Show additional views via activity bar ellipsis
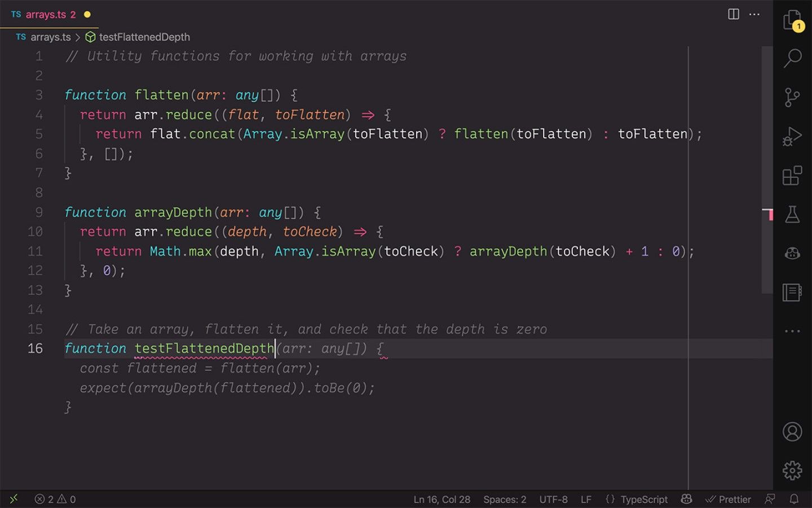This screenshot has width=812, height=508. tap(792, 331)
